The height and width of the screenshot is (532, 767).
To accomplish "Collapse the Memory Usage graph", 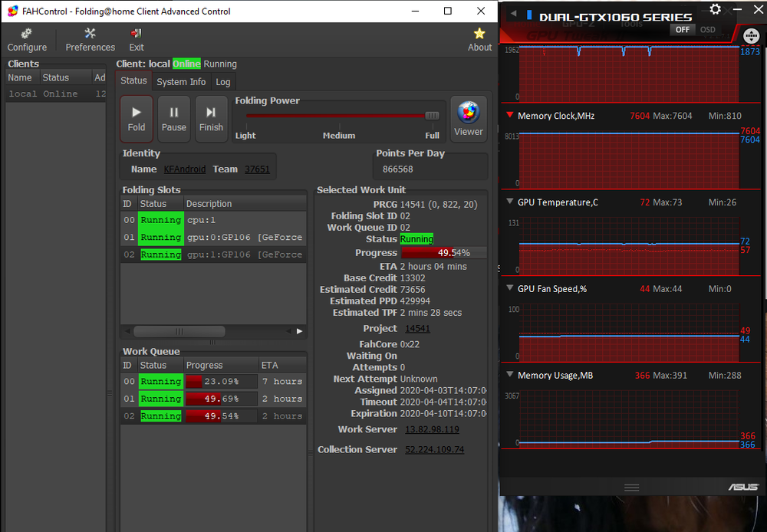I will pos(510,375).
